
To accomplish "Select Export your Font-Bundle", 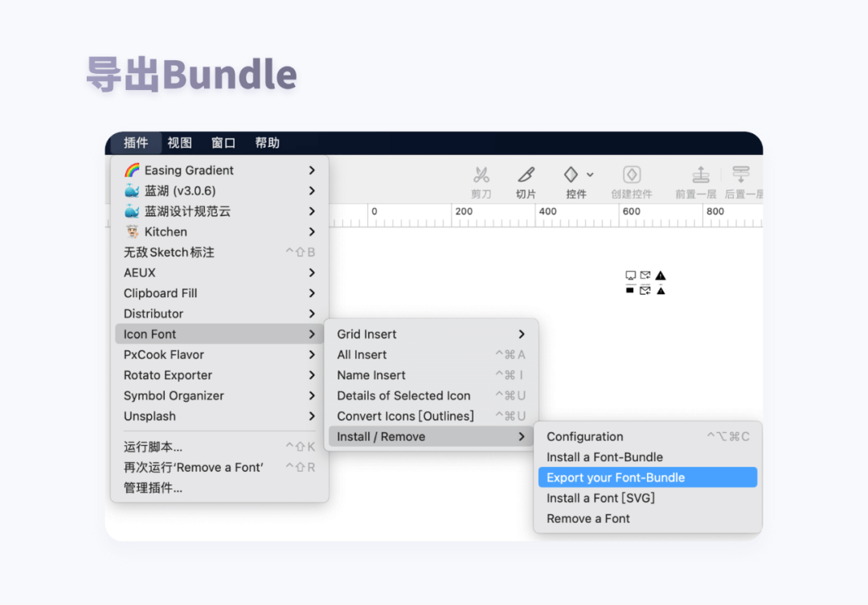I will click(648, 477).
